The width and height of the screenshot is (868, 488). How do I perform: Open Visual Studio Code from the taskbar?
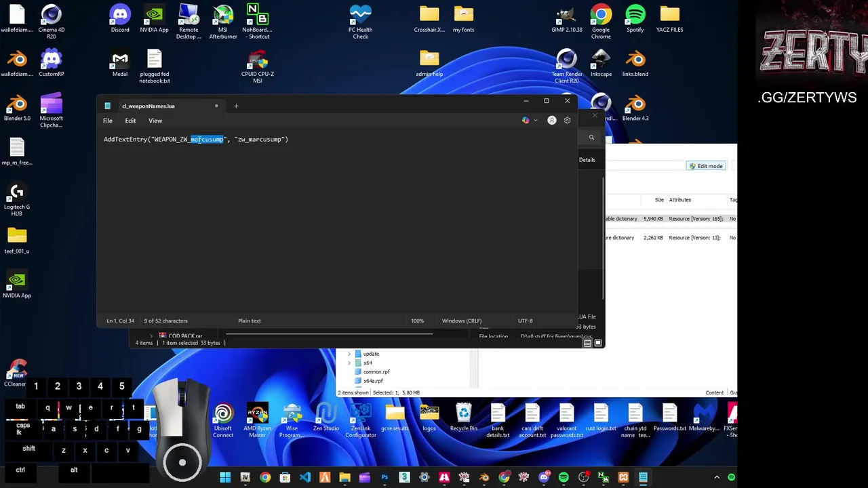pos(305,478)
